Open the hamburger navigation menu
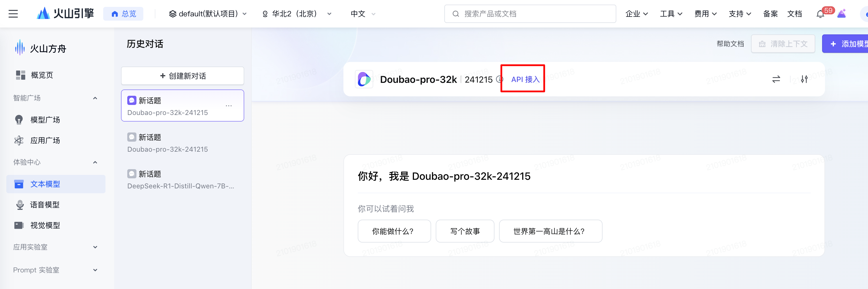 pyautogui.click(x=13, y=14)
